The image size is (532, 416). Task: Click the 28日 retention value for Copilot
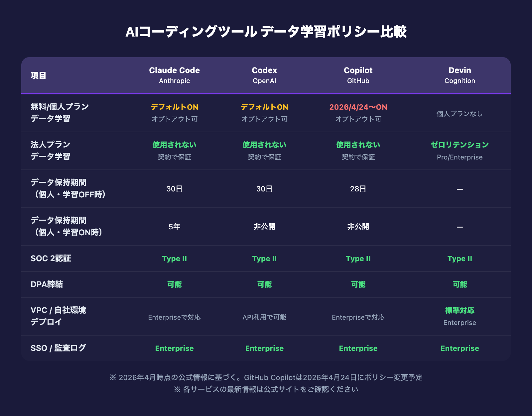pos(358,189)
